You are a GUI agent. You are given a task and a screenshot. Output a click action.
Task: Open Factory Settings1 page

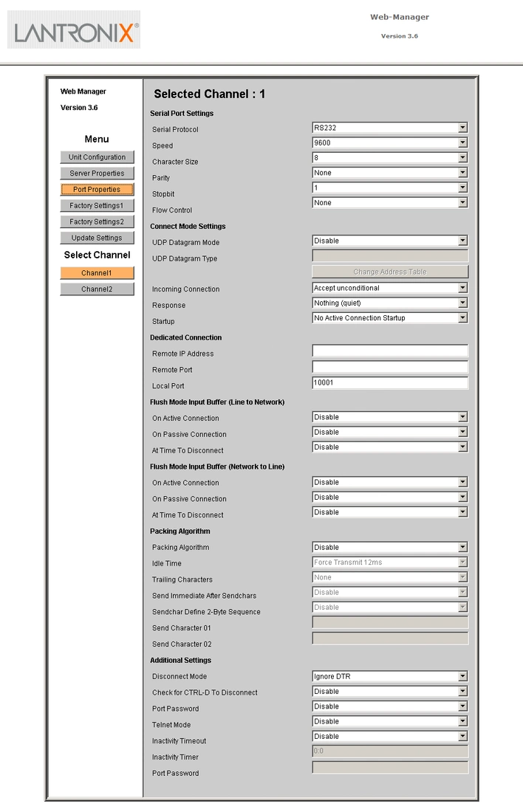coord(97,205)
